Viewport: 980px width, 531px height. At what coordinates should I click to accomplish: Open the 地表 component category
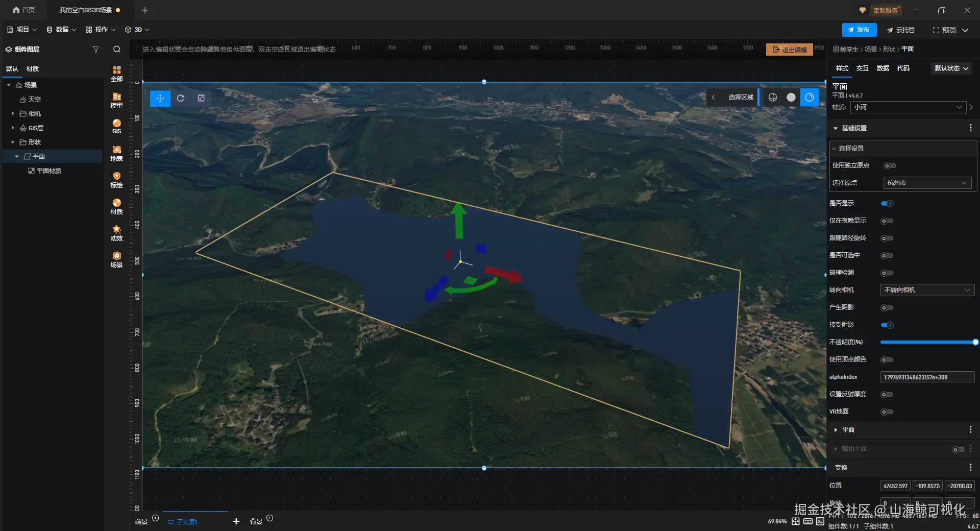pos(117,153)
